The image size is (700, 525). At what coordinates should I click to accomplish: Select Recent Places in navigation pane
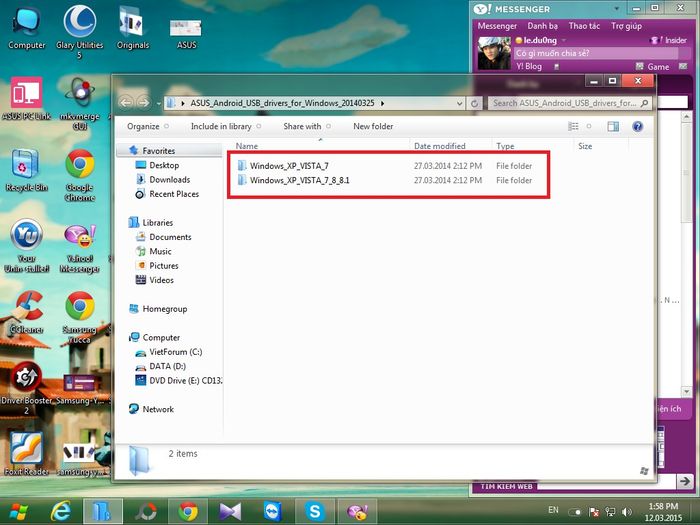click(x=167, y=194)
